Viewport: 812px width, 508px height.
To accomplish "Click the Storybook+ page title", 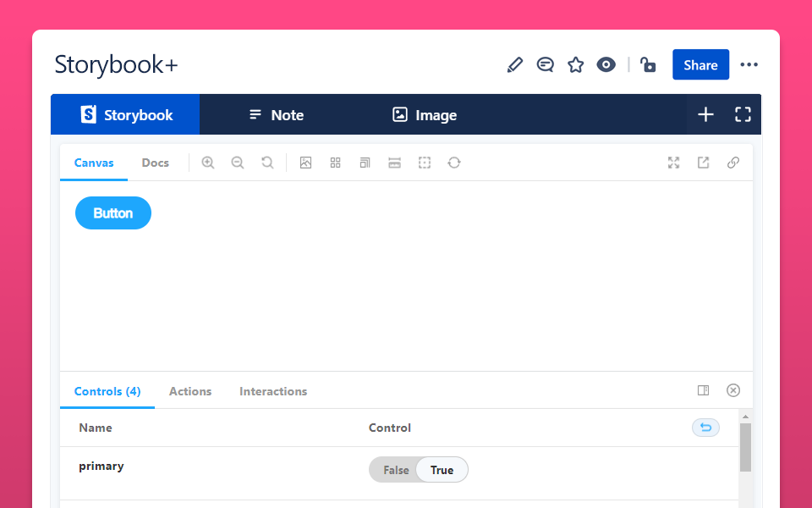I will (x=116, y=65).
